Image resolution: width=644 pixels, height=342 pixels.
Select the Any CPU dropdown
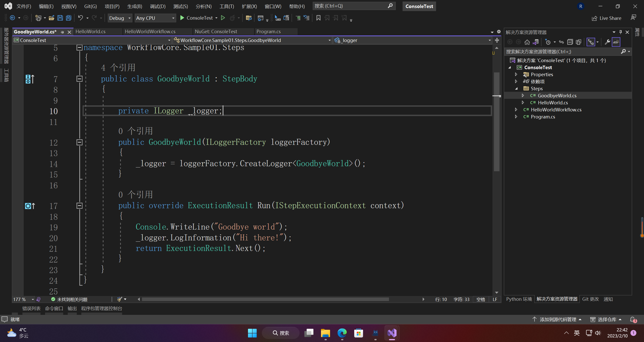point(154,18)
